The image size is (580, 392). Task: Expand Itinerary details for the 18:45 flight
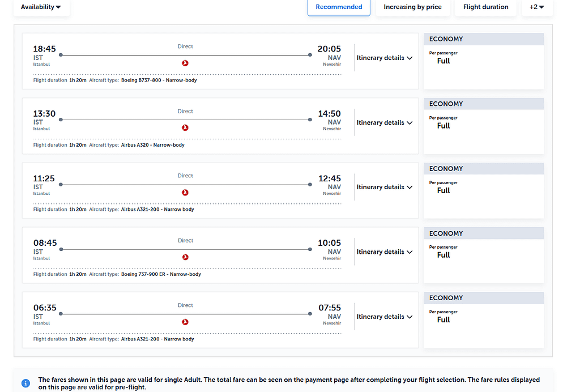(x=385, y=58)
